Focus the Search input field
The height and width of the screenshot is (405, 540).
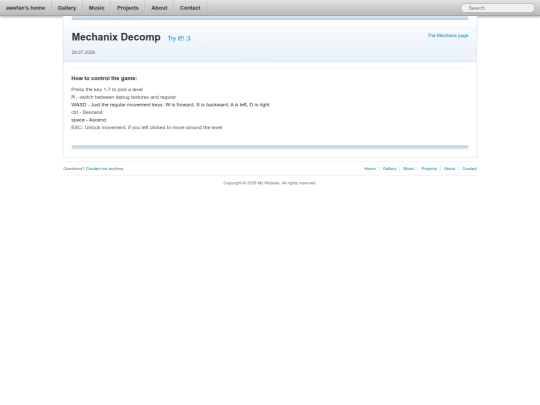pos(497,8)
